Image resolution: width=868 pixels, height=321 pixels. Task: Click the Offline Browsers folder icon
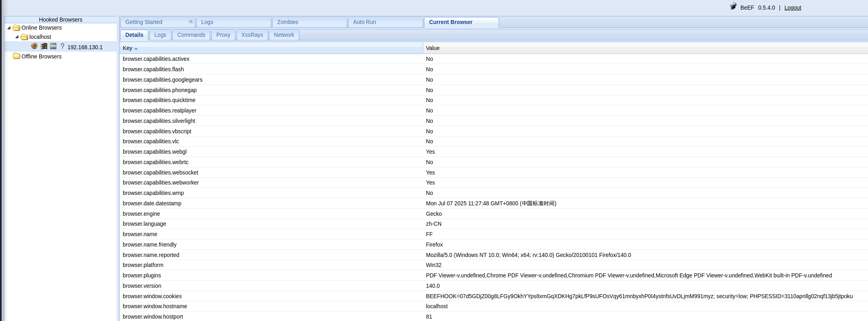tap(16, 56)
